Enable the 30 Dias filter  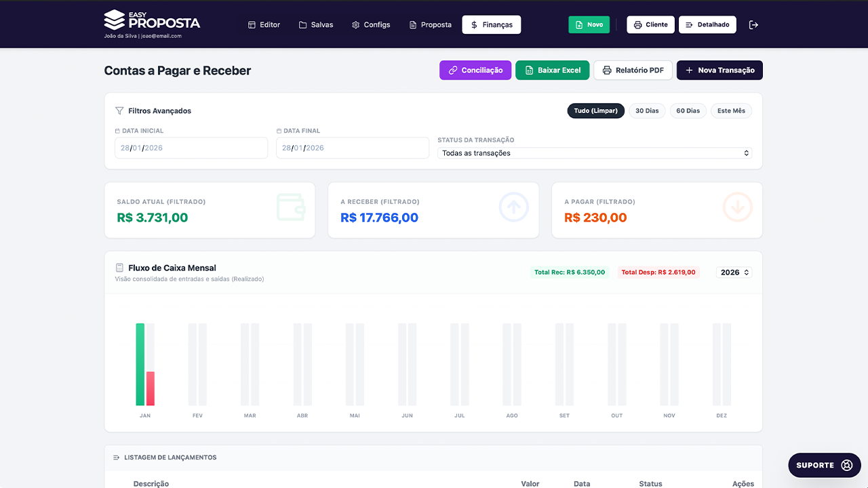pyautogui.click(x=647, y=110)
